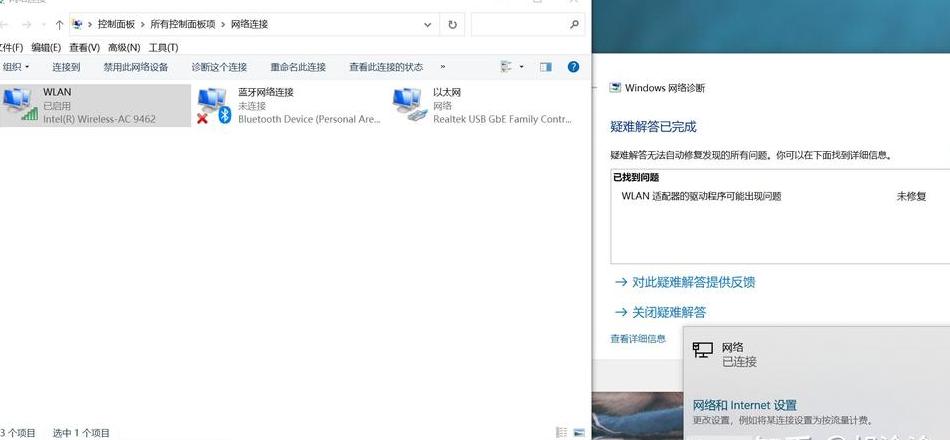Toggle the preview pane icon
This screenshot has width=950, height=440.
coord(545,67)
